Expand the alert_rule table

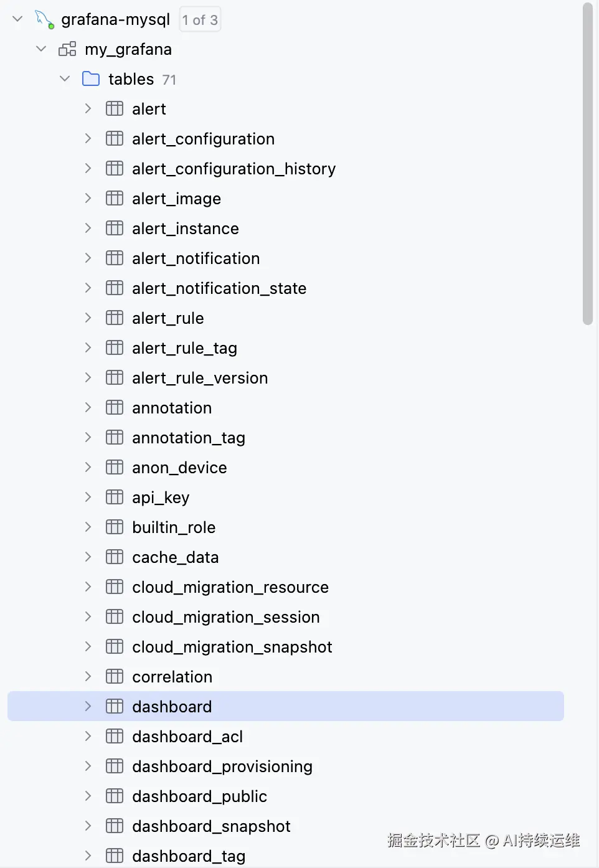pos(88,318)
